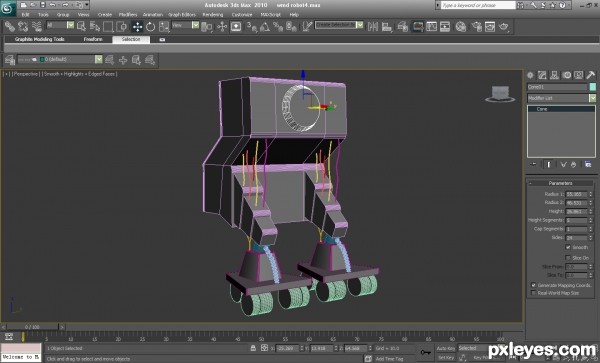This screenshot has width=600, height=363.
Task: Expand the ribbon minimize toggle button
Action: pyautogui.click(x=162, y=39)
